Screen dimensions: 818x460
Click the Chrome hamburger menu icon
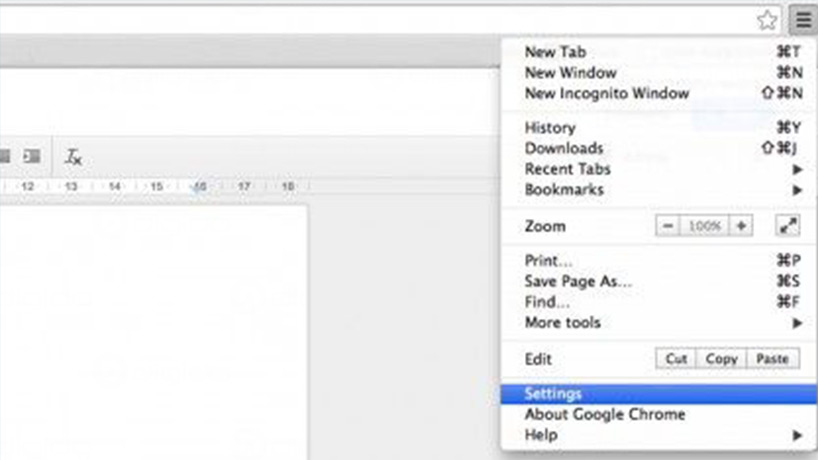(802, 19)
